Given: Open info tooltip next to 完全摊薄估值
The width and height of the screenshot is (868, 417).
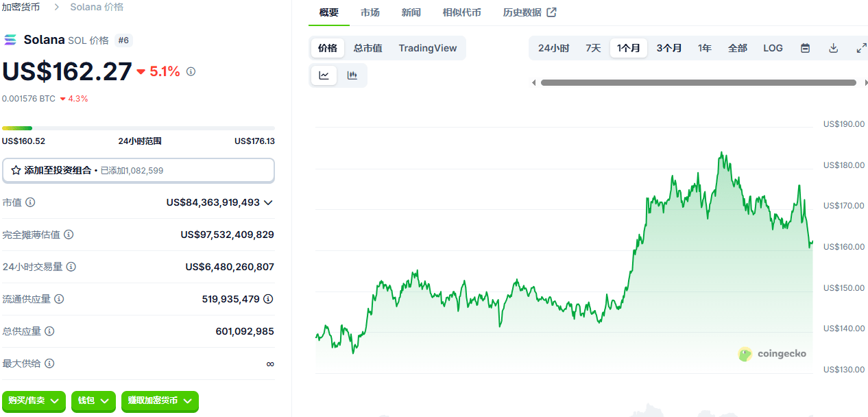Looking at the screenshot, I should click(x=69, y=235).
